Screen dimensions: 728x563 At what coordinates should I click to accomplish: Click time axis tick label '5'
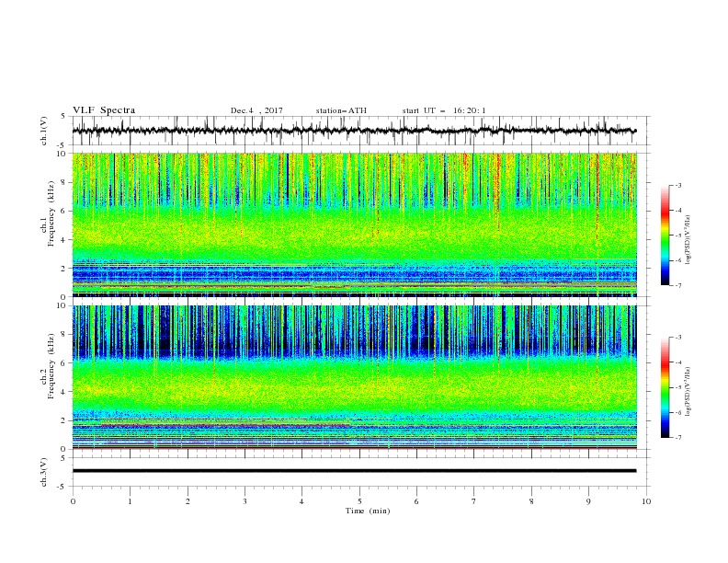[x=359, y=501]
